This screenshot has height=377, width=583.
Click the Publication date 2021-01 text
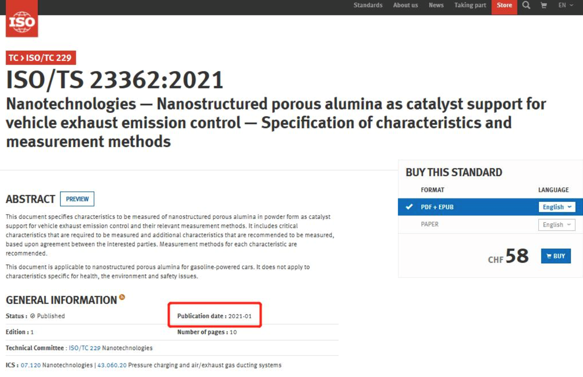(x=214, y=316)
